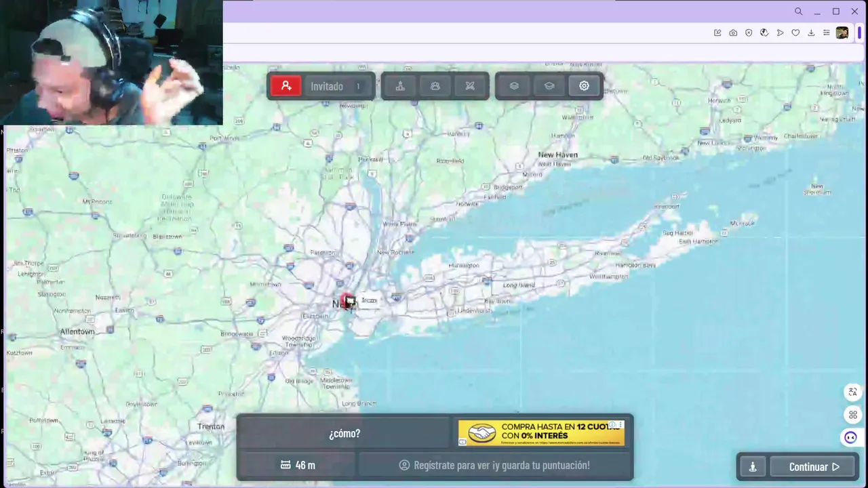Open game settings gear icon
The height and width of the screenshot is (488, 868).
[x=584, y=86]
